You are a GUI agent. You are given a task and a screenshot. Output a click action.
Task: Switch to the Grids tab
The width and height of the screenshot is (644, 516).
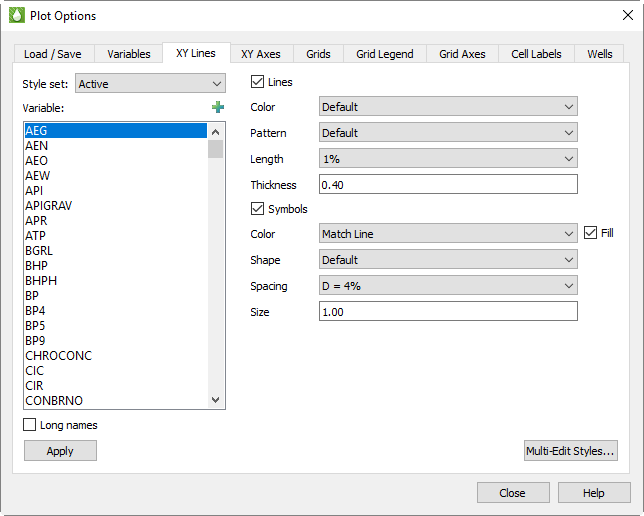[x=318, y=54]
